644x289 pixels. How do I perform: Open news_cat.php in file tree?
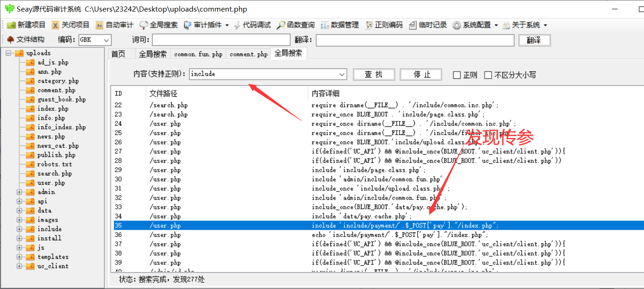58,146
